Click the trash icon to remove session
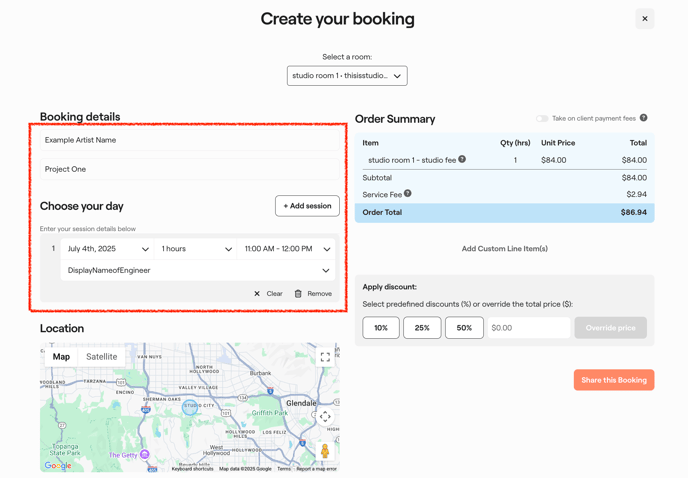The image size is (688, 478). [x=298, y=294]
